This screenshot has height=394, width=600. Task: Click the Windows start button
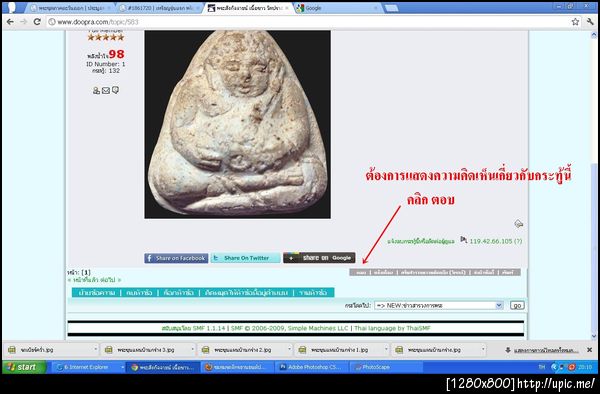point(24,367)
